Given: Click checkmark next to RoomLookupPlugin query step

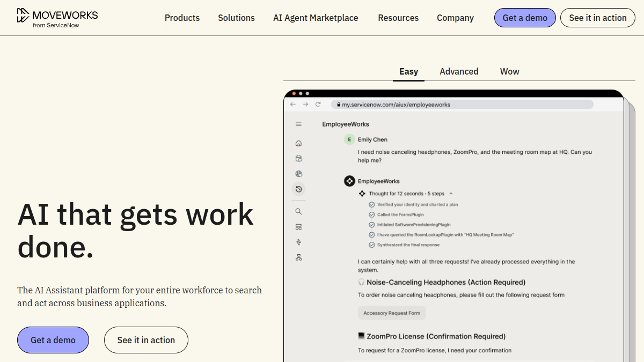Looking at the screenshot, I should click(372, 235).
